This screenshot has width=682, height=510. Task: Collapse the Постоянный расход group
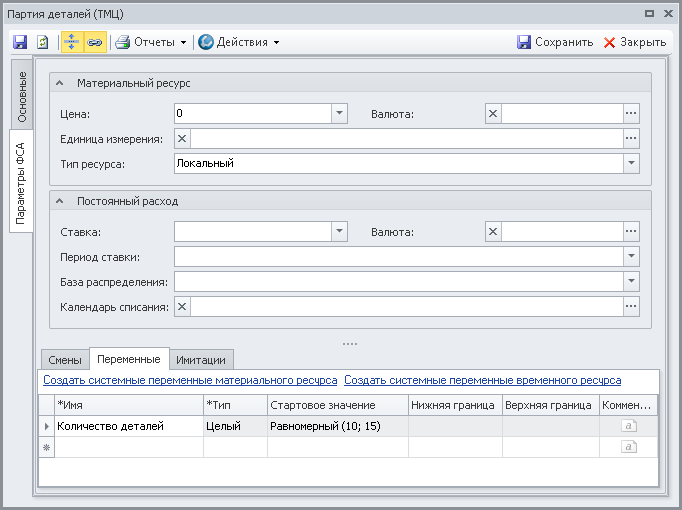[x=60, y=201]
